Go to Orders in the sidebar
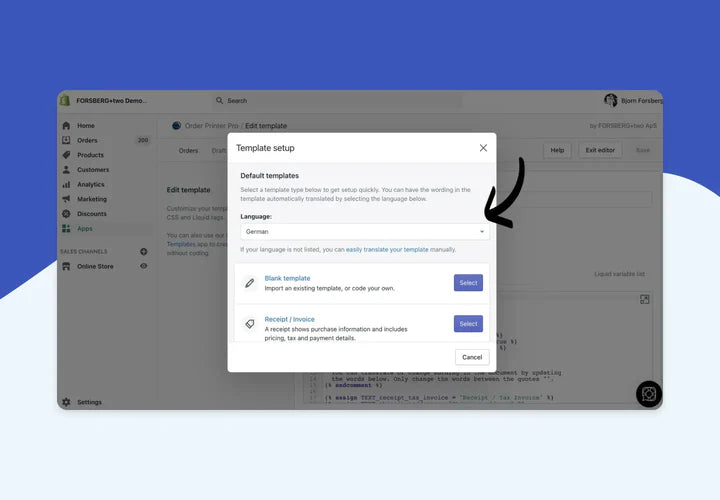Screen dimensions: 720x500 (87, 140)
